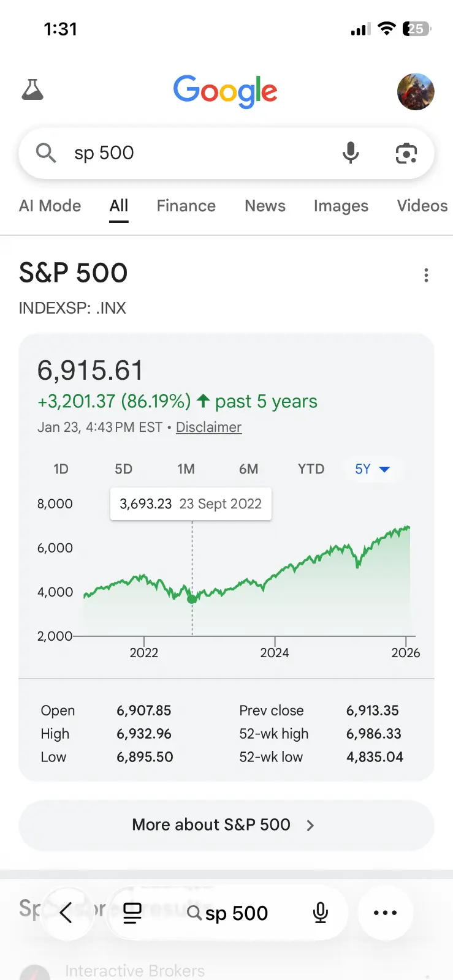This screenshot has height=980, width=453.
Task: Expand the 5Y time range dropdown
Action: [372, 469]
